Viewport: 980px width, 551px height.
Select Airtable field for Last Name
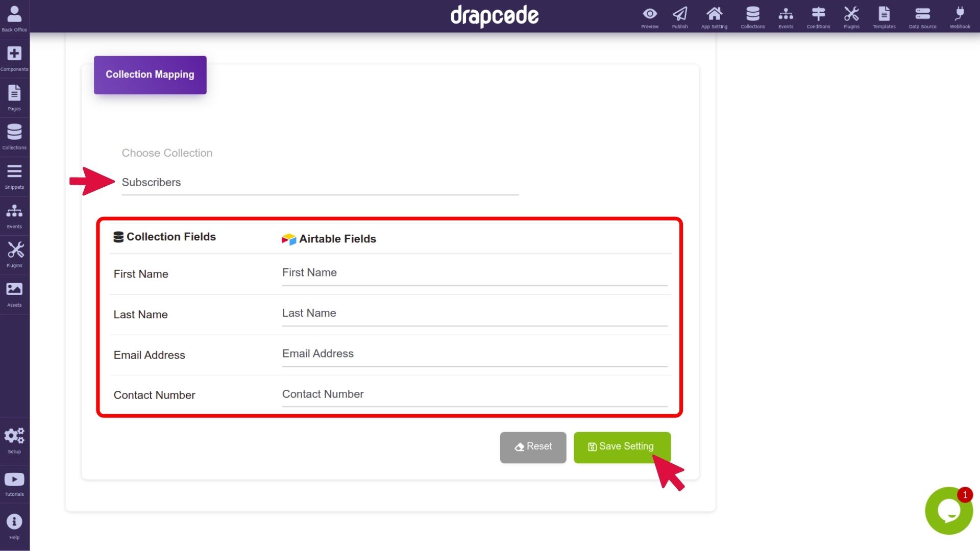coord(475,314)
